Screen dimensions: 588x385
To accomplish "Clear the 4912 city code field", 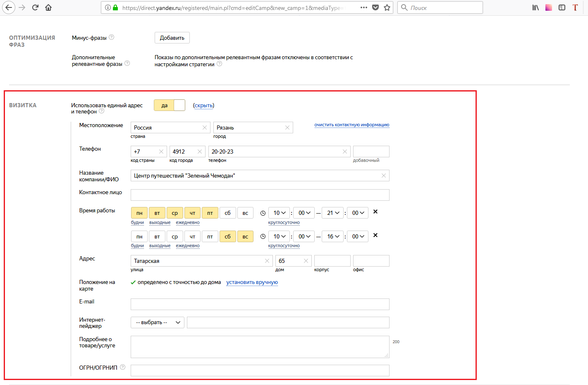I will 200,152.
